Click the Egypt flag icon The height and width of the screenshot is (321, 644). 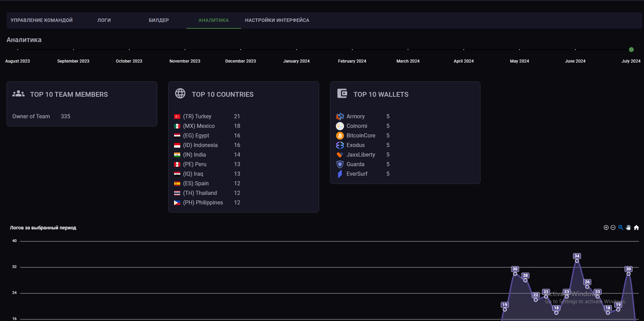pyautogui.click(x=177, y=136)
